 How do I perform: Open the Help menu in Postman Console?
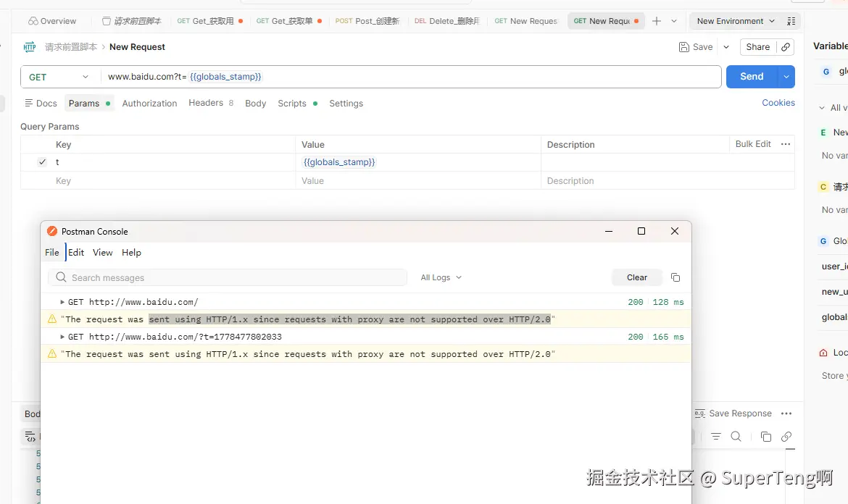pyautogui.click(x=131, y=252)
